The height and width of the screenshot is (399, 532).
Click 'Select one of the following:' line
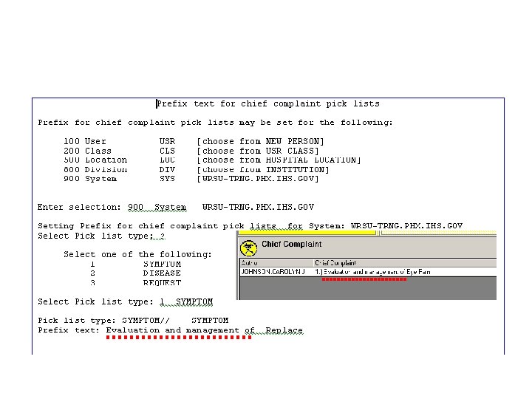pyautogui.click(x=137, y=254)
